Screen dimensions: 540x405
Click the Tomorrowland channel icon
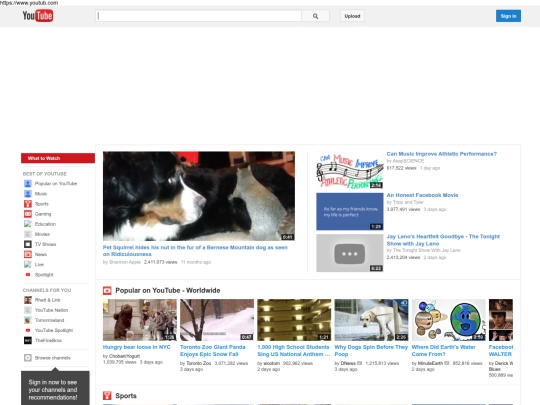[x=28, y=320]
